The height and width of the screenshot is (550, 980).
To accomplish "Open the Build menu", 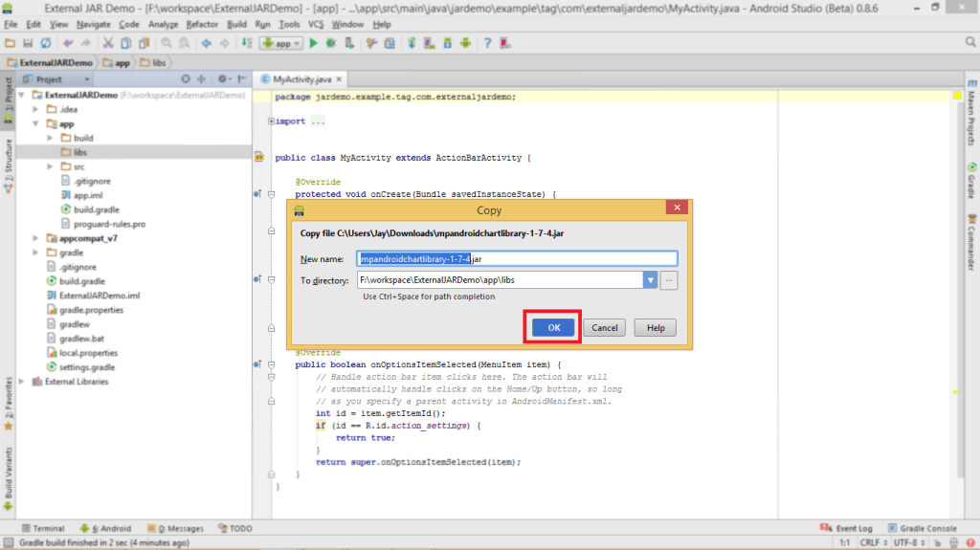I will [236, 24].
